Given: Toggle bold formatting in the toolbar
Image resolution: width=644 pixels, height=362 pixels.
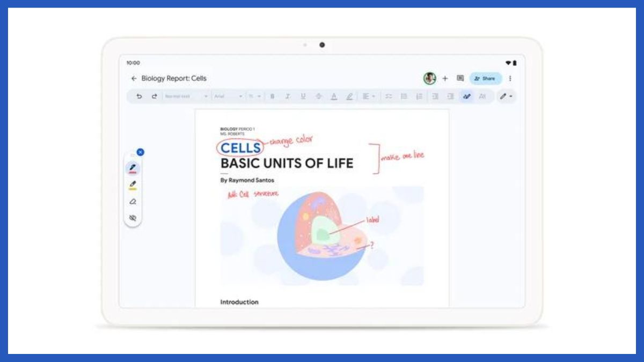Looking at the screenshot, I should (273, 97).
